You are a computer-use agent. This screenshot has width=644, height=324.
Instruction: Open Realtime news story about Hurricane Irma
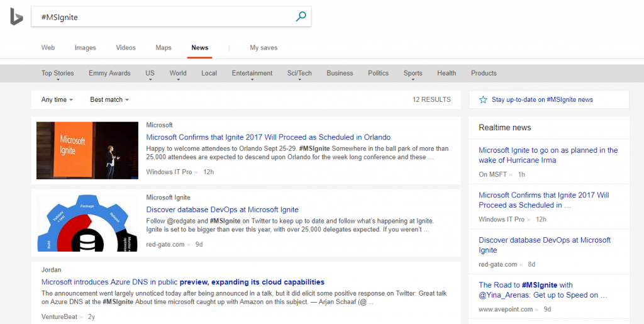[x=548, y=155]
